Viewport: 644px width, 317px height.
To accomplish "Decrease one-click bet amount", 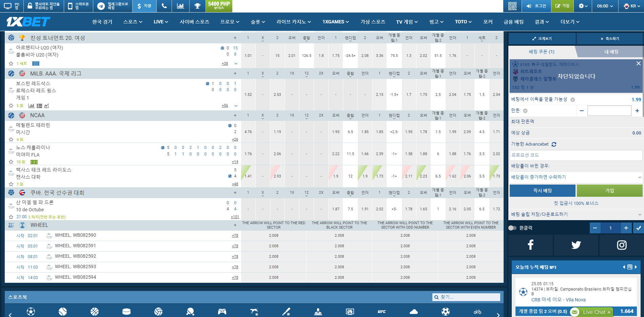I will pos(595,228).
